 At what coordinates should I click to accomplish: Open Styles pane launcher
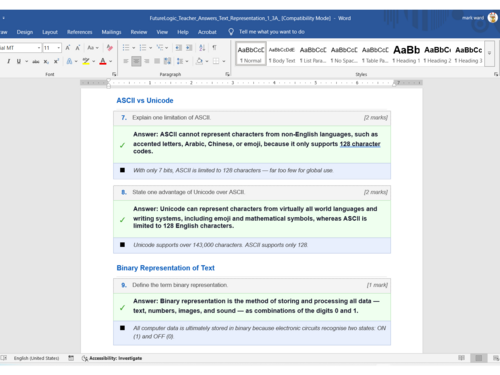point(496,74)
